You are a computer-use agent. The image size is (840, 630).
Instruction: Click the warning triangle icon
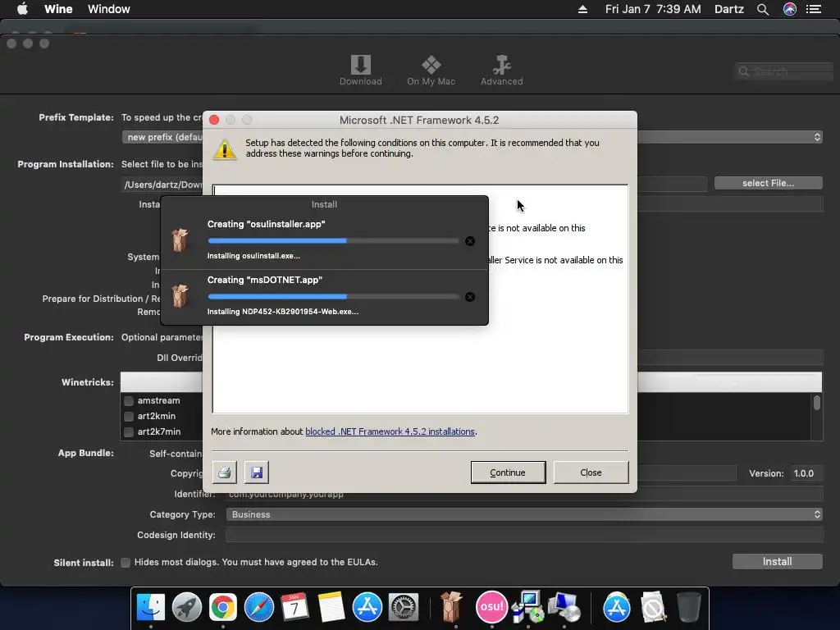[x=225, y=149]
